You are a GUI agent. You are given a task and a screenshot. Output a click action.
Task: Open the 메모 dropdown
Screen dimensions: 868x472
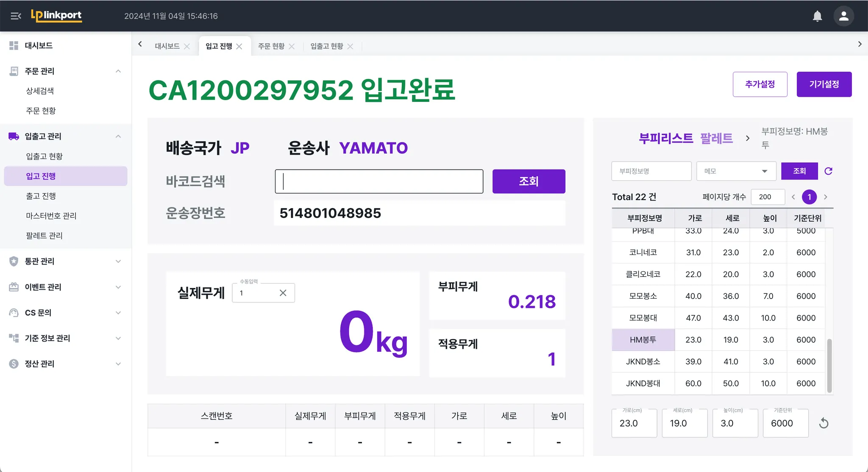[x=736, y=171]
